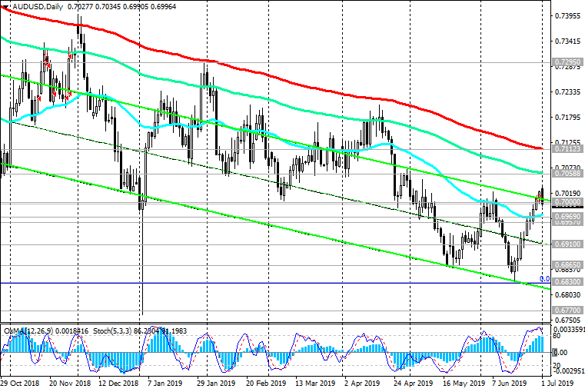The height and width of the screenshot is (392, 585).
Task: Select the 0.69100 price level tag
Action: (567, 244)
